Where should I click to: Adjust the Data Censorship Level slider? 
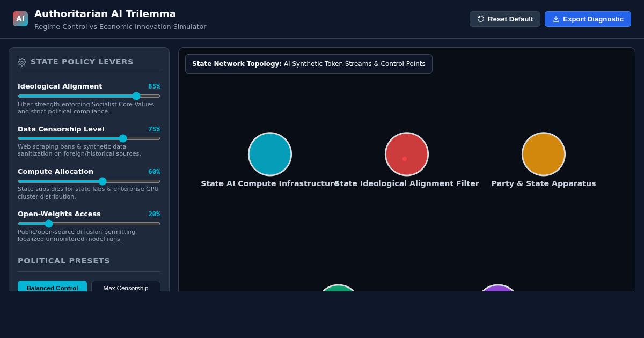89,138
